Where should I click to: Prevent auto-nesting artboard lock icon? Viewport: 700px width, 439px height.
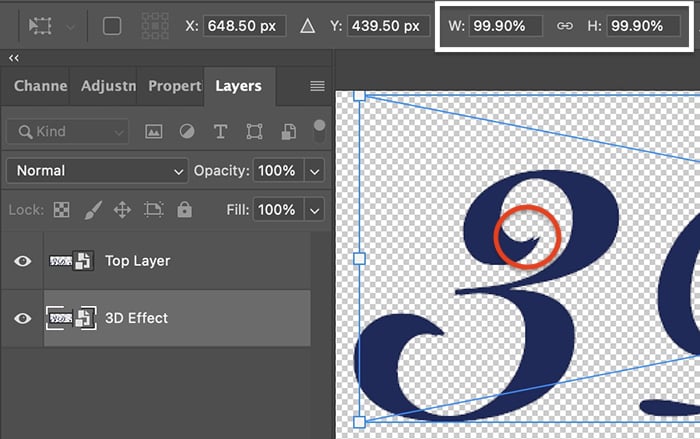click(154, 209)
